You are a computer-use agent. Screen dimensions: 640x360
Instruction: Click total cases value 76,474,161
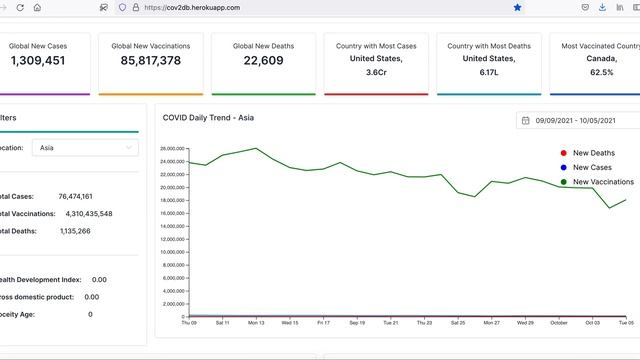tap(76, 196)
